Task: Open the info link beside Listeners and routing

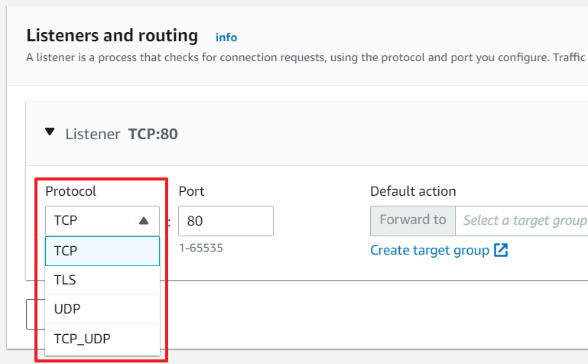Action: [x=226, y=37]
